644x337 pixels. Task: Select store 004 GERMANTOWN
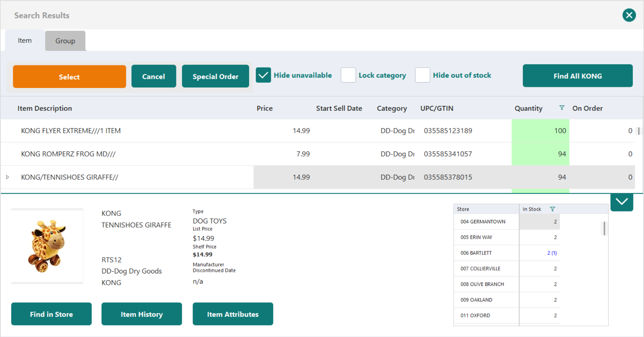tap(483, 222)
